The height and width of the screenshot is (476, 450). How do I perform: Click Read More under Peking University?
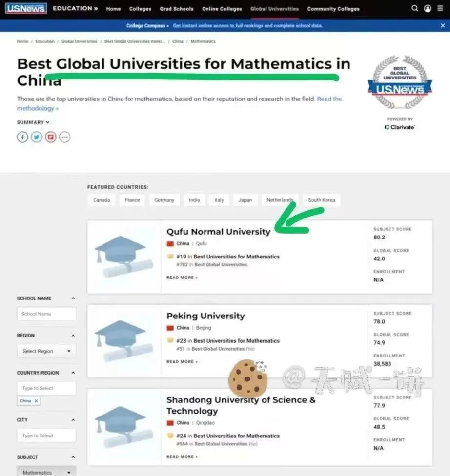coord(182,361)
